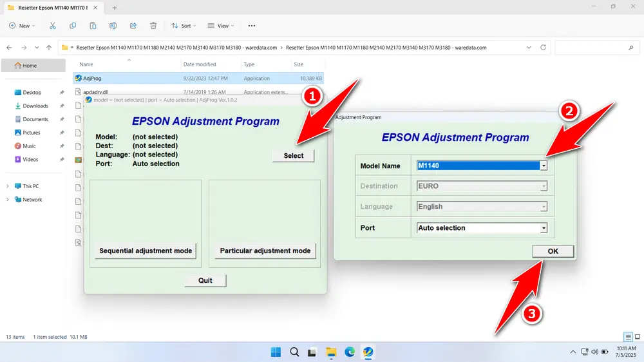Viewport: 644px width, 362px height.
Task: Open the View dropdown
Action: click(221, 26)
